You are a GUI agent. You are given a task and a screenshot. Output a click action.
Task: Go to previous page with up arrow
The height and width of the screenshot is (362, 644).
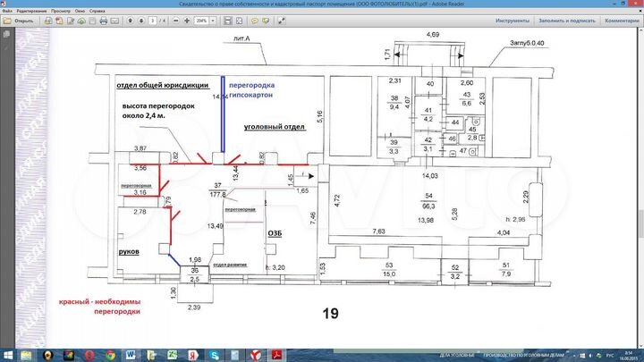click(x=131, y=20)
